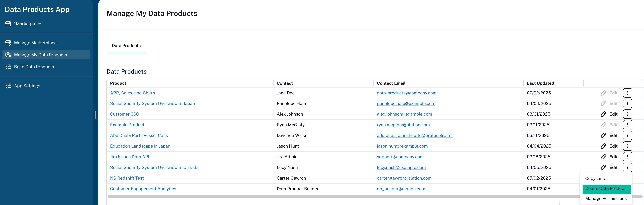Open Education Landscape in Japan link
This screenshot has width=644, height=205.
pos(140,146)
